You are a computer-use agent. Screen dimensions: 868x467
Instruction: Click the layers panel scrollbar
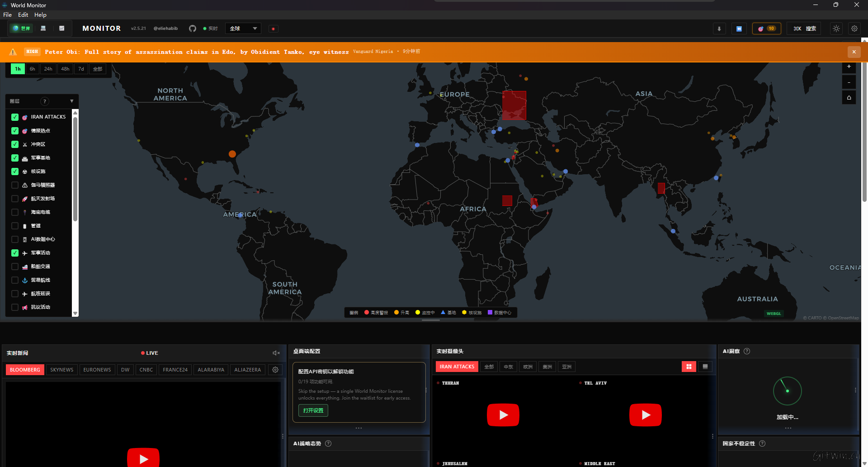[75, 169]
